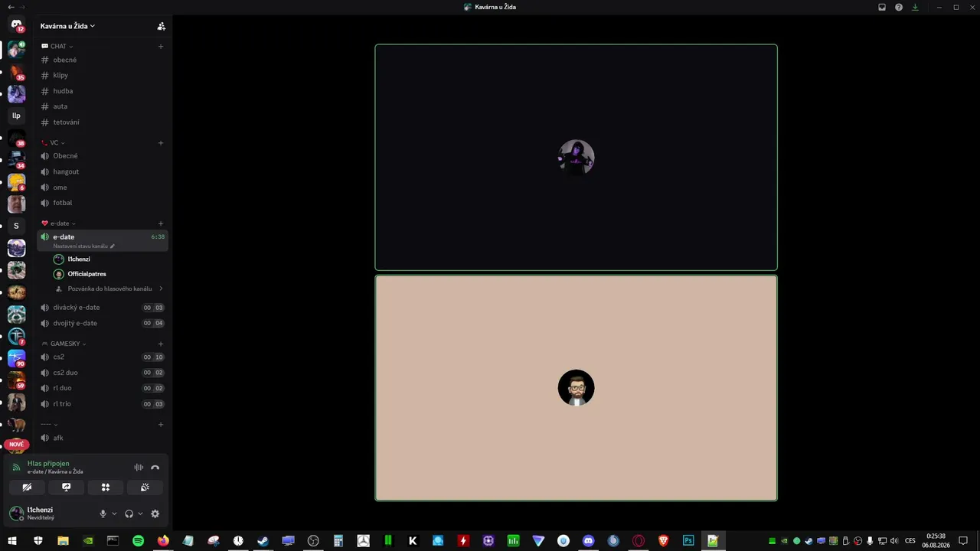Image resolution: width=980 pixels, height=551 pixels.
Task: Collapse the e-date category
Action: 59,223
